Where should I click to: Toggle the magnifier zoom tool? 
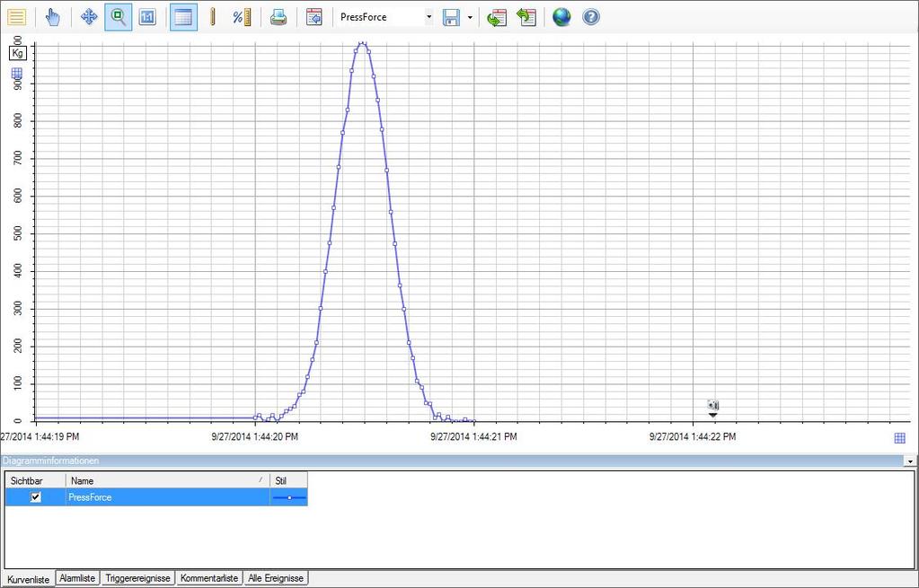point(119,17)
